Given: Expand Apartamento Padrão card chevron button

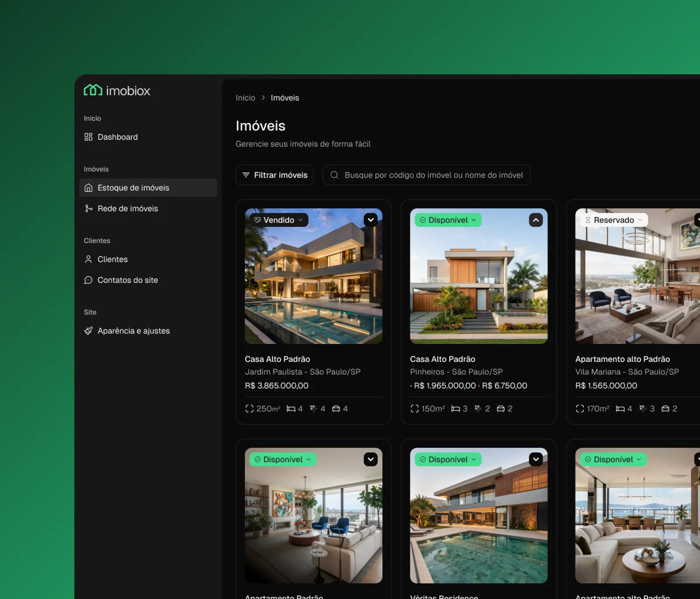Looking at the screenshot, I should tap(371, 460).
